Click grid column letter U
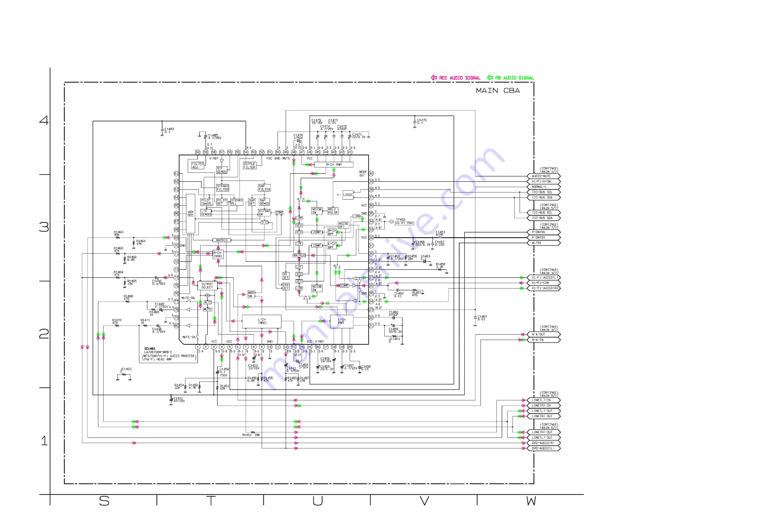The height and width of the screenshot is (532, 760). (x=318, y=501)
